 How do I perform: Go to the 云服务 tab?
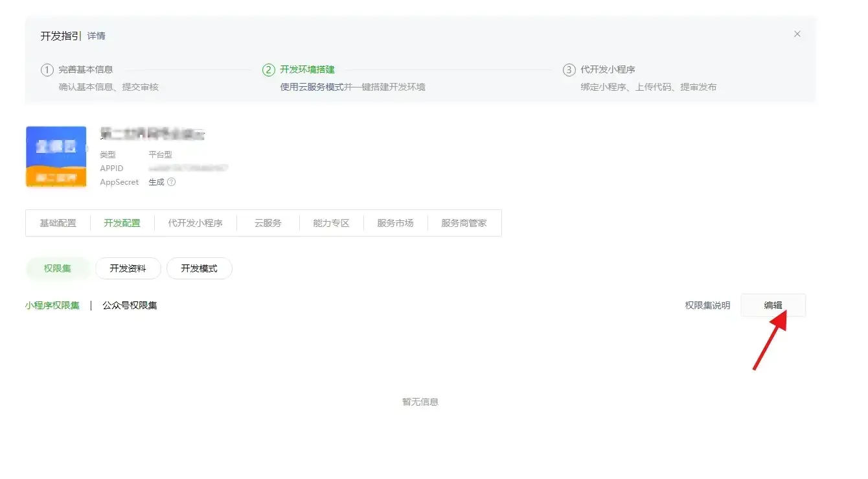268,223
